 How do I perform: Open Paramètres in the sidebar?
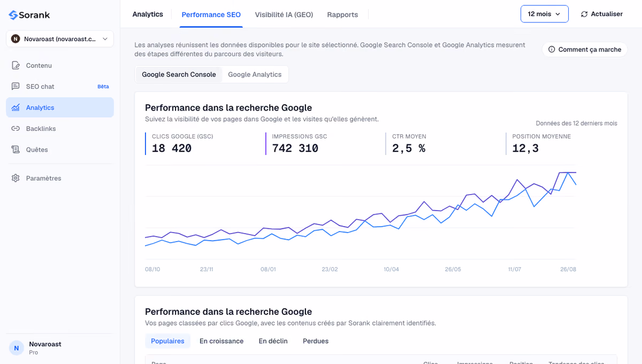click(60, 178)
